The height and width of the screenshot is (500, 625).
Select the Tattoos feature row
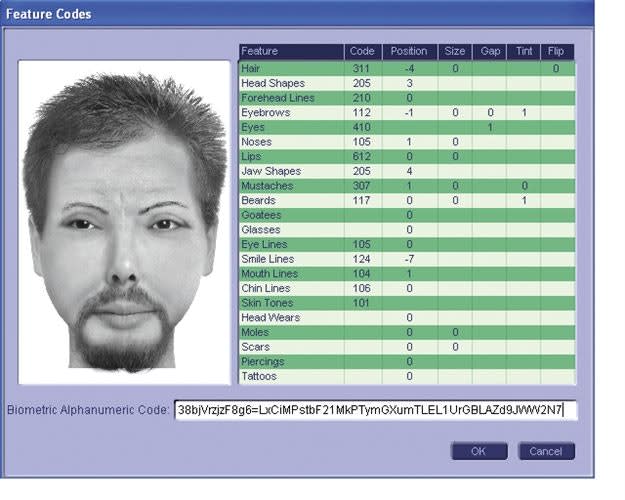290,376
